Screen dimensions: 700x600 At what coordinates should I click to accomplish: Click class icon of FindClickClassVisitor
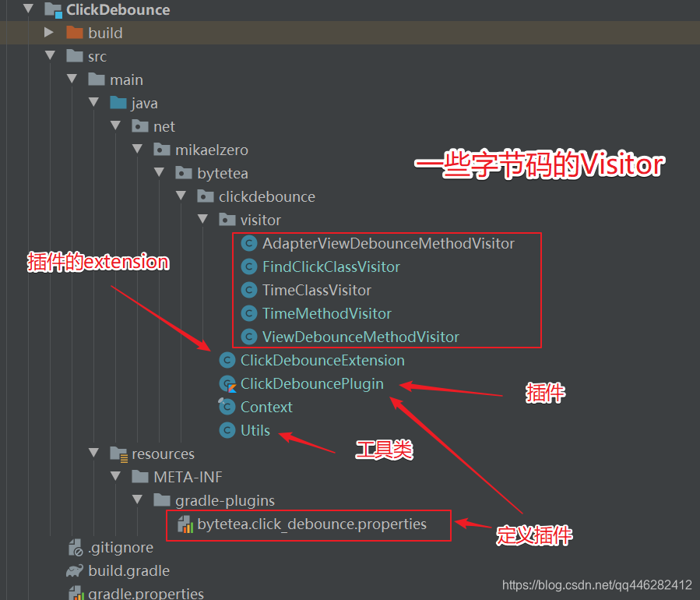(249, 266)
